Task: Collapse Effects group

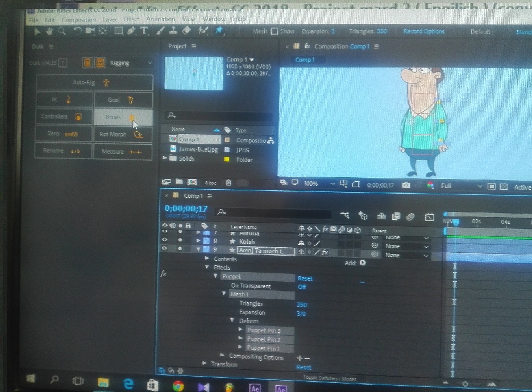Action: (x=207, y=267)
